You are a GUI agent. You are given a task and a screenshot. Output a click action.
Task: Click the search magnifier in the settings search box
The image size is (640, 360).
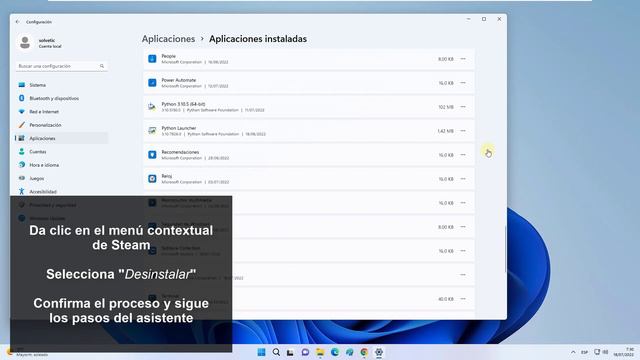point(102,66)
